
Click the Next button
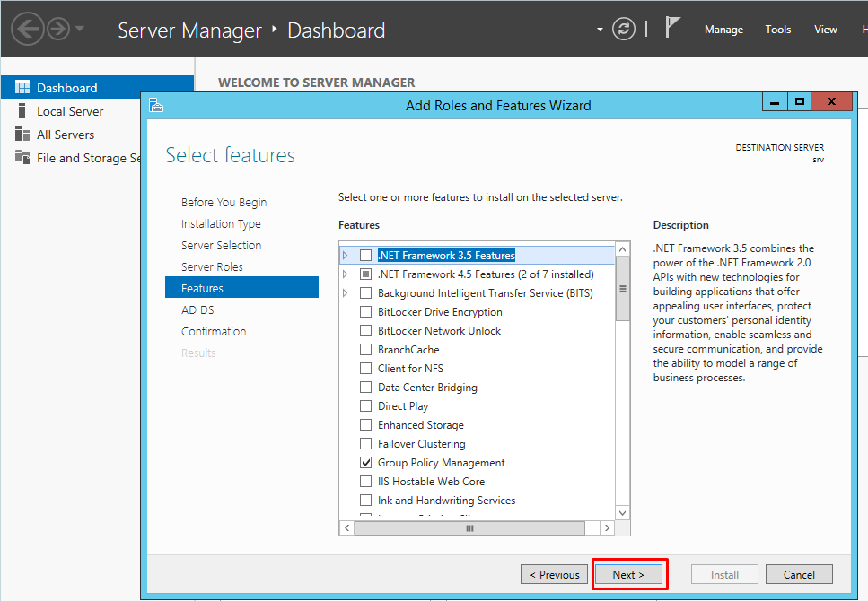[x=628, y=574]
